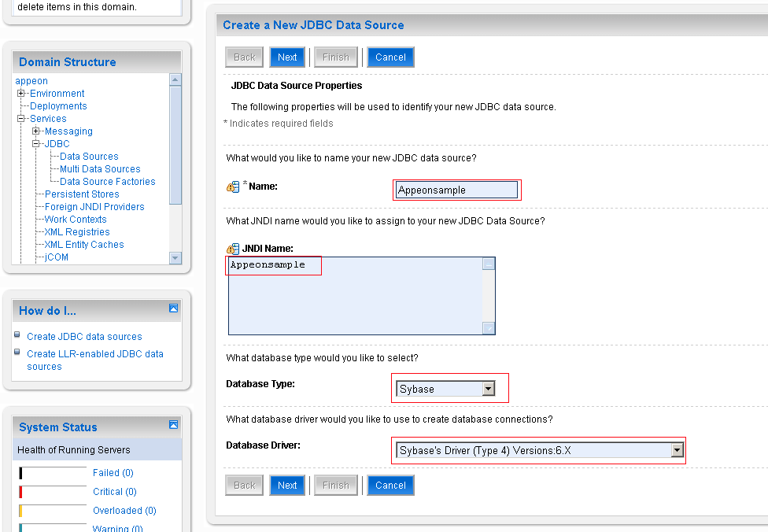The height and width of the screenshot is (532, 768).
Task: Collapse the Services tree node
Action: coord(20,119)
